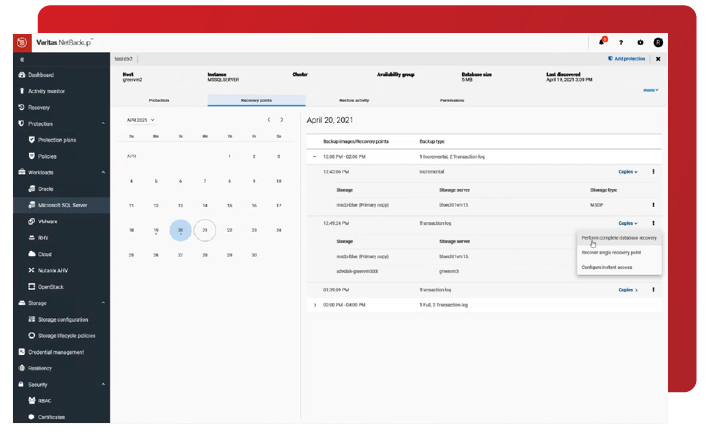This screenshot has width=713, height=433.
Task: Choose Recover single recovery point
Action: tap(619, 252)
